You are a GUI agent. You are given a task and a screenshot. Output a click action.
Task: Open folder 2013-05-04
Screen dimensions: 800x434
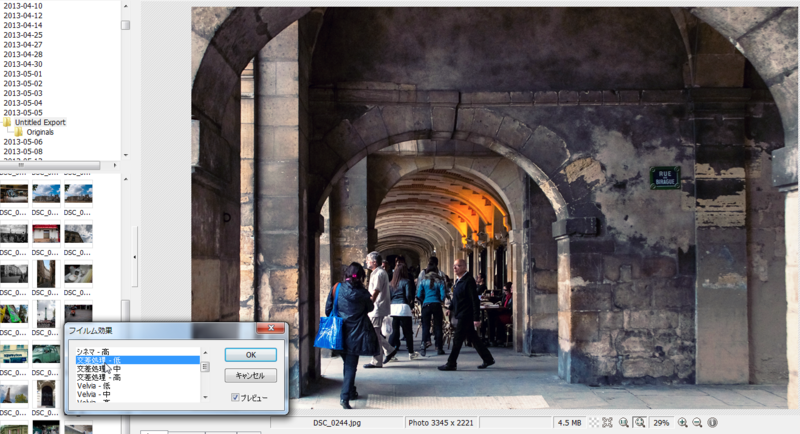click(x=23, y=103)
